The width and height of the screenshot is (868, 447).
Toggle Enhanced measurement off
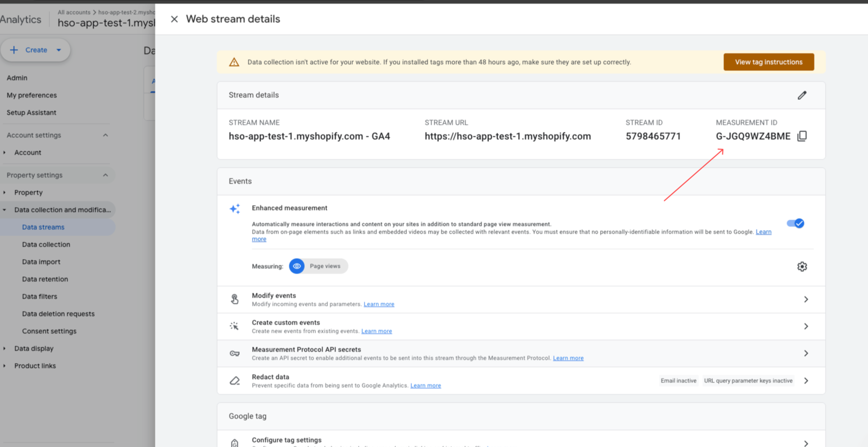[x=795, y=223]
